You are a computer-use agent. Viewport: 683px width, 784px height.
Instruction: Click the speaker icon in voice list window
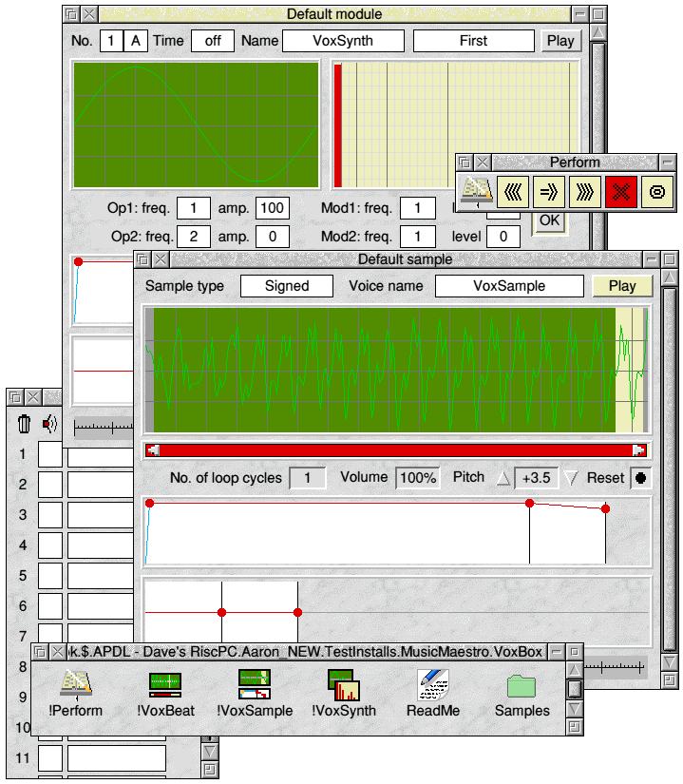tap(49, 424)
